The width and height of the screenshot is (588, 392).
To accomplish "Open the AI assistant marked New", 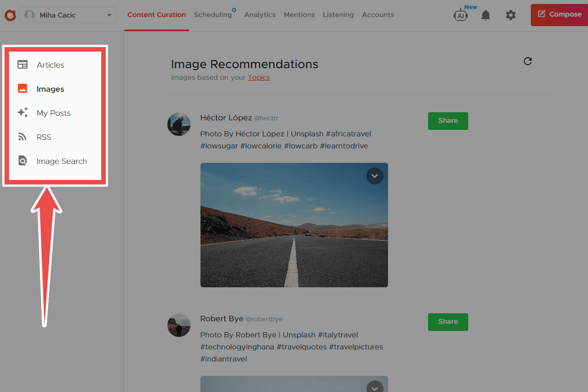I will (461, 15).
